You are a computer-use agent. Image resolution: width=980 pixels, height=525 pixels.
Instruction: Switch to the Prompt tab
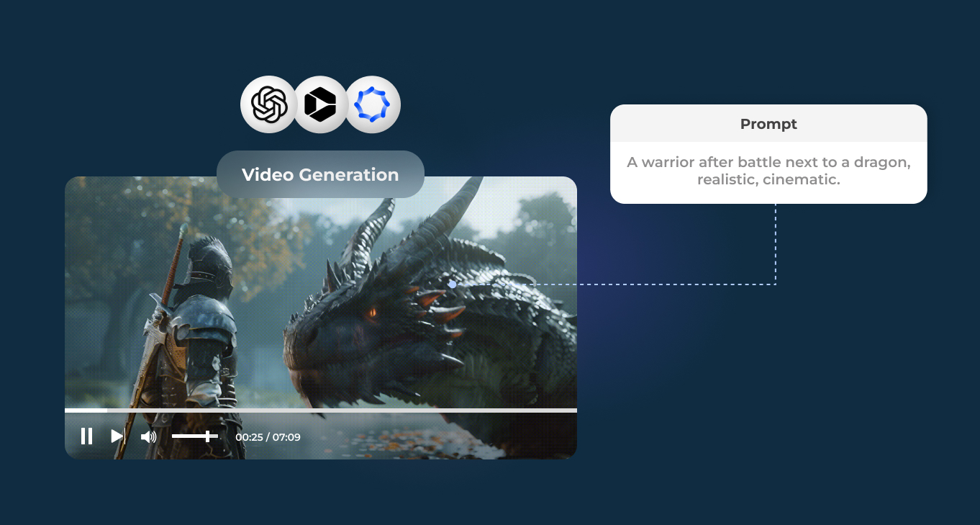pos(768,124)
